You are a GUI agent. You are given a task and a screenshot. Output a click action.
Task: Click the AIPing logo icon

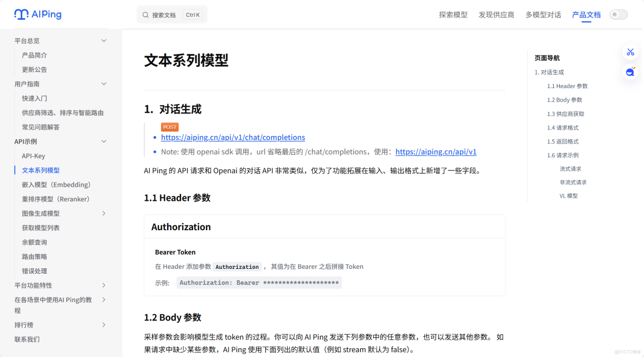point(20,14)
